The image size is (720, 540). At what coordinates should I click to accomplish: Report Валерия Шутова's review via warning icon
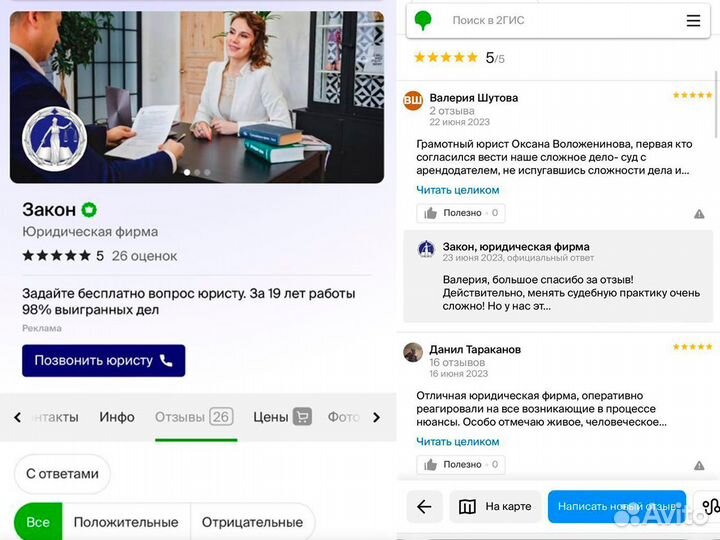point(699,214)
